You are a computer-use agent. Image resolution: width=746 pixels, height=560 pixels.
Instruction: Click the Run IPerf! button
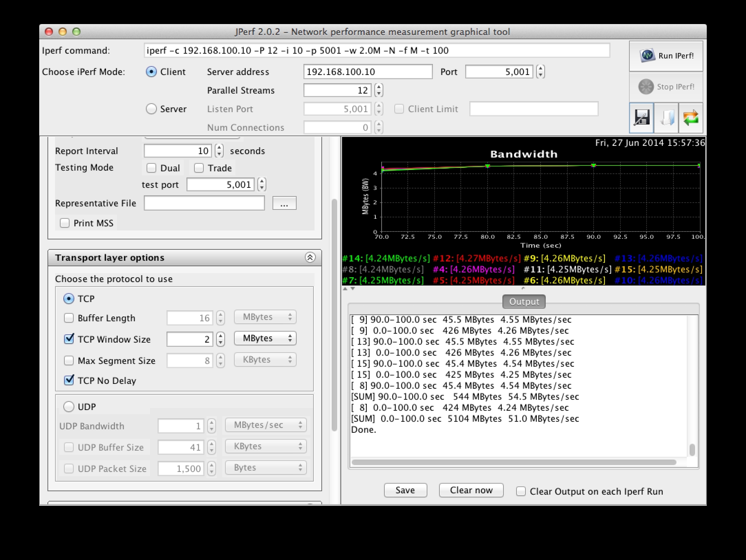pyautogui.click(x=666, y=56)
